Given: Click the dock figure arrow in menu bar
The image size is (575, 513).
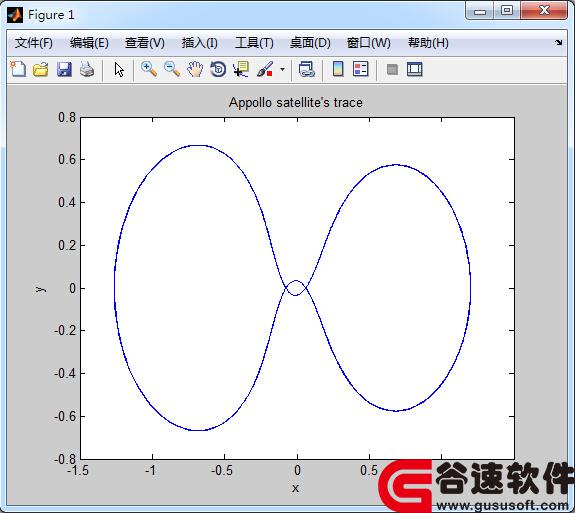Looking at the screenshot, I should coord(558,43).
